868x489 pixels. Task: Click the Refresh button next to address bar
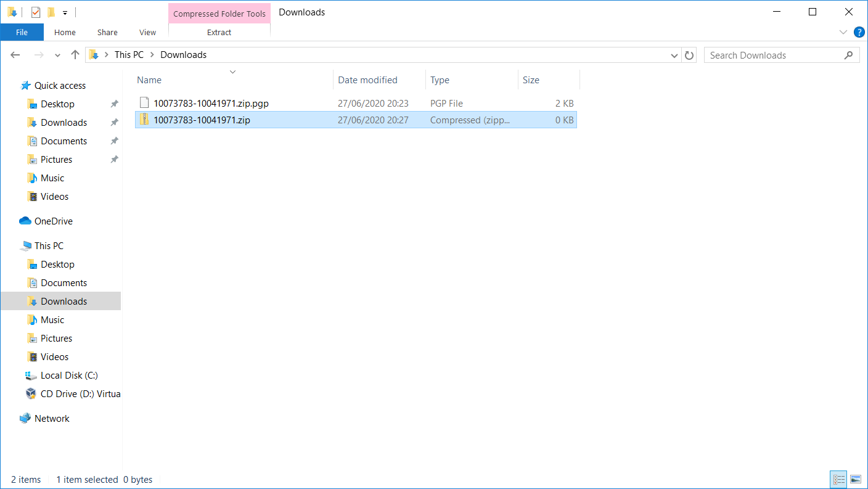[689, 55]
